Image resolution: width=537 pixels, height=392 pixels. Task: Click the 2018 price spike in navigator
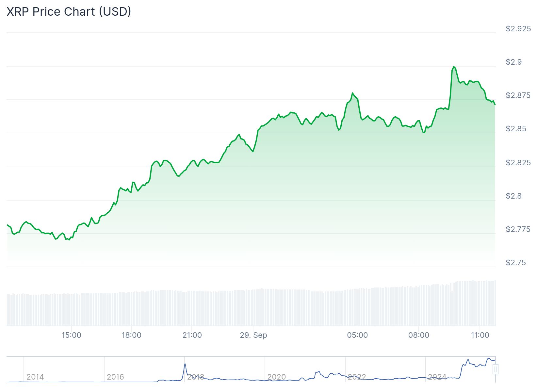coord(185,365)
